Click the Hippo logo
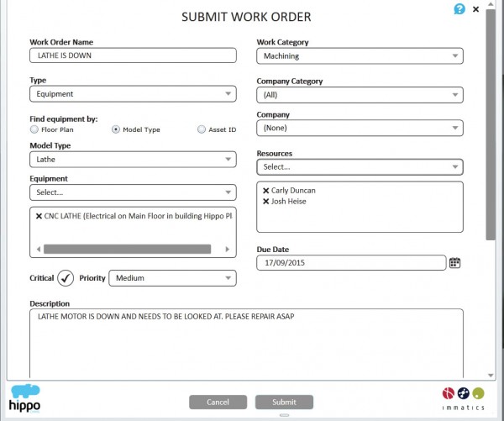The height and width of the screenshot is (421, 504). (x=25, y=398)
